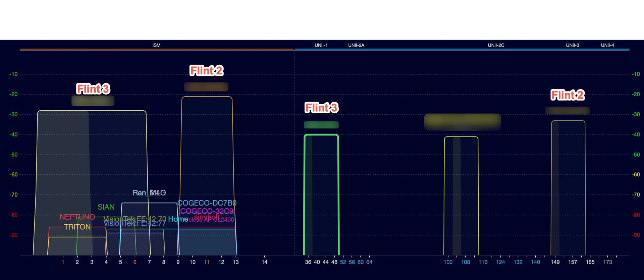Image resolution: width=644 pixels, height=280 pixels.
Task: Click the sinybolt network label
Action: (207, 217)
